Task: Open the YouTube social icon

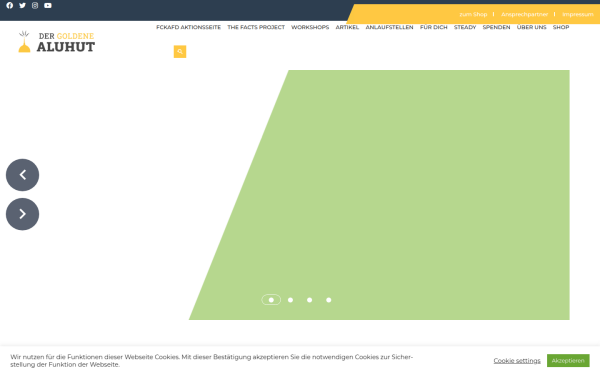Action: 48,5
